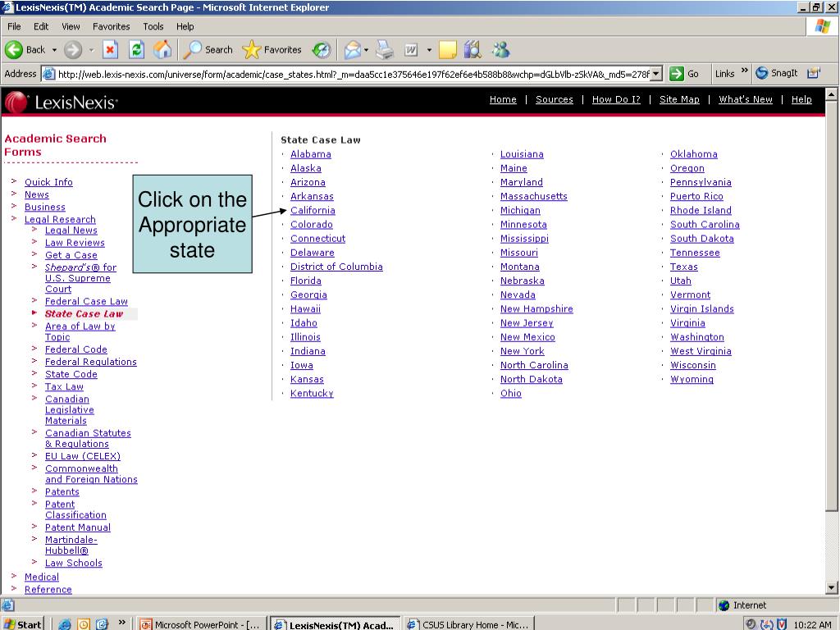The width and height of the screenshot is (840, 630).
Task: Choose the Texas state link
Action: pos(683,267)
